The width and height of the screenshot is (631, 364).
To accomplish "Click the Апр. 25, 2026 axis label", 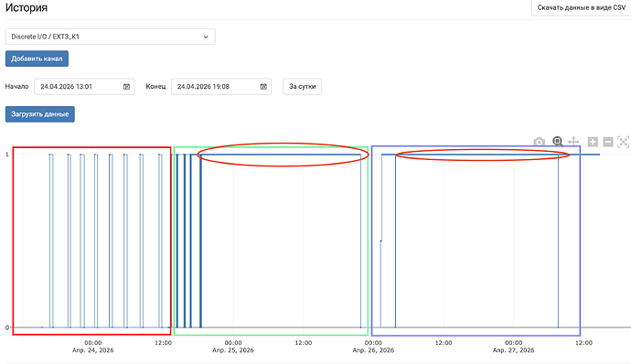I will (x=233, y=350).
